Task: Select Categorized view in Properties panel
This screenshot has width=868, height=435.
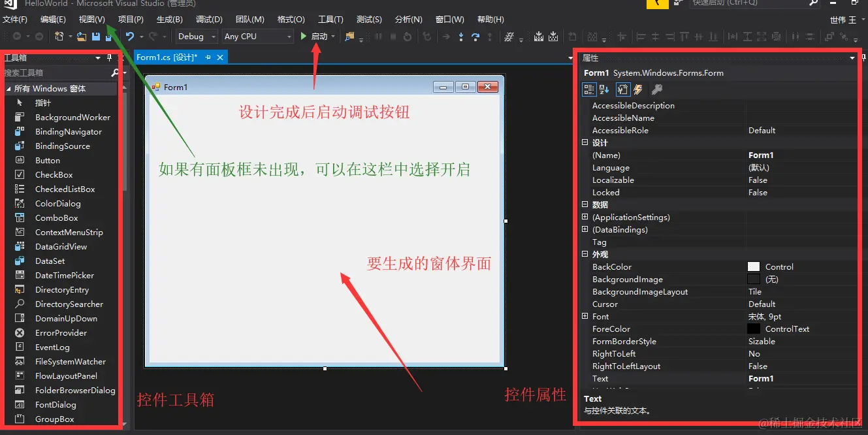Action: coord(589,89)
